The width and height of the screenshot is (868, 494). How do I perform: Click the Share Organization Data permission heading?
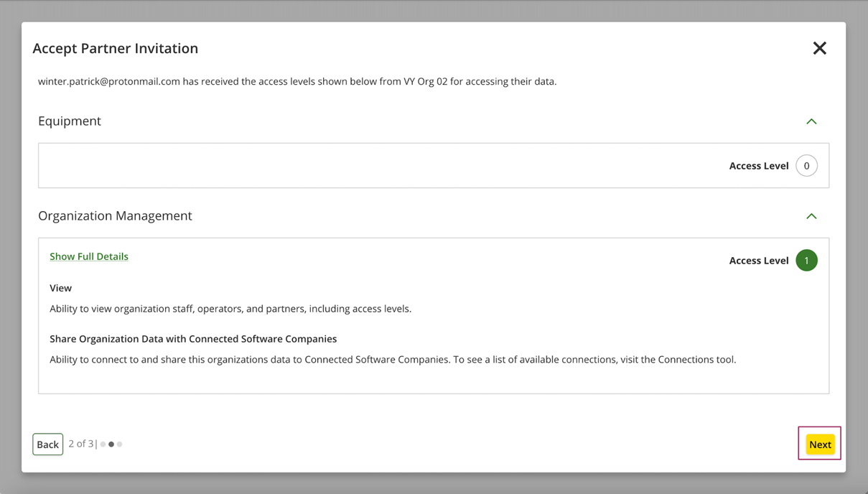tap(193, 339)
